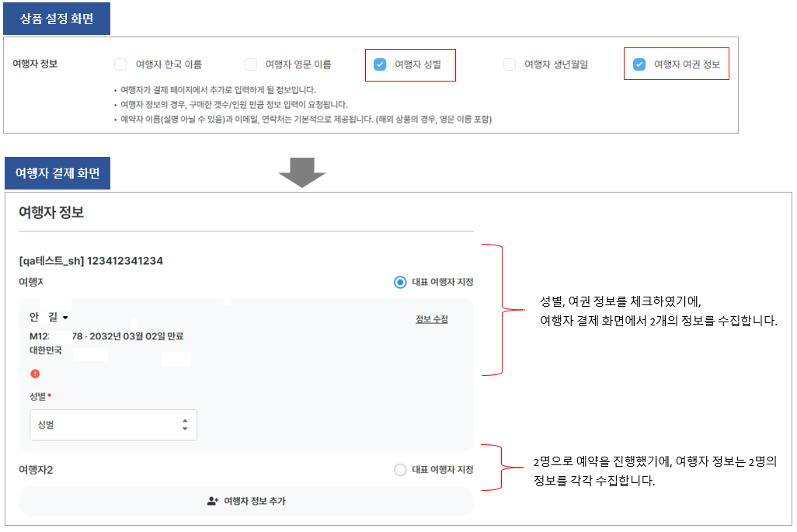Select first 대표 여행자 지정 radio button
Screen dimensions: 797x532
point(400,282)
